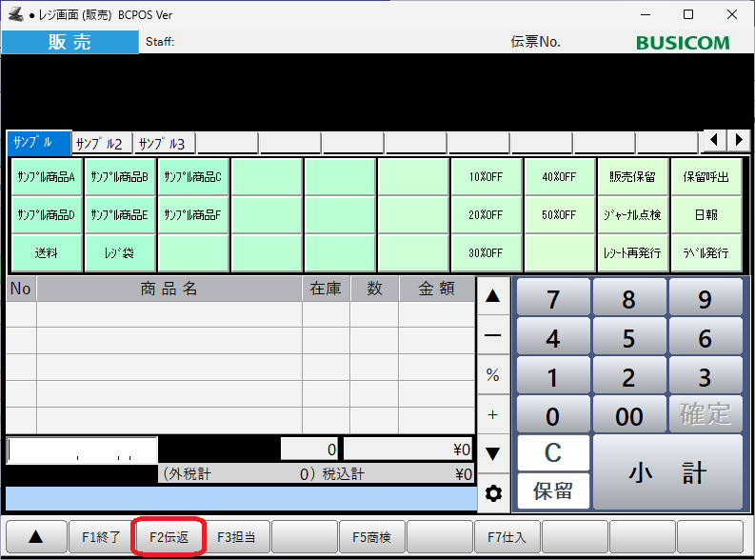Click the barcode input field

click(x=83, y=450)
